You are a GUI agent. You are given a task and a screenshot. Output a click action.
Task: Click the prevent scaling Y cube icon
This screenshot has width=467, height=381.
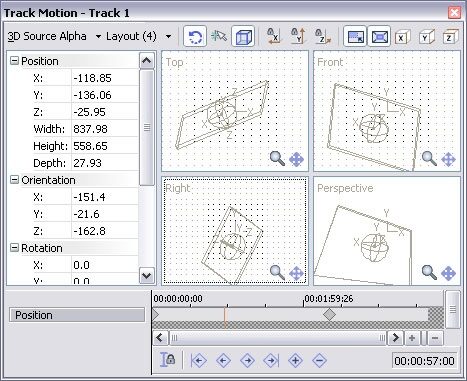[x=426, y=37]
